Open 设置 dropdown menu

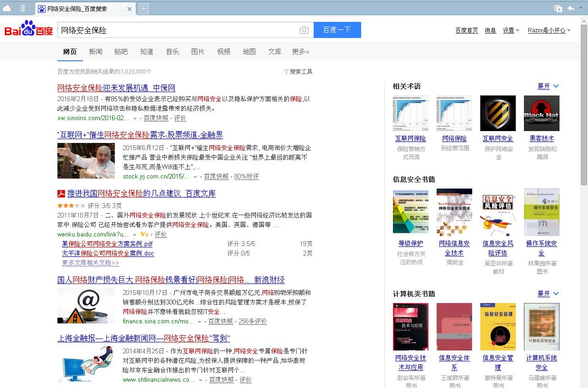click(511, 30)
